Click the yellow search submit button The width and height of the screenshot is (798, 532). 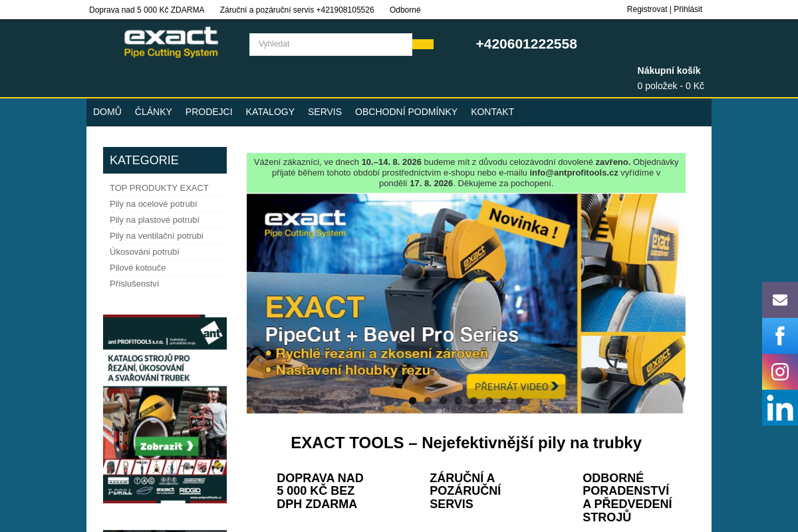tap(423, 45)
